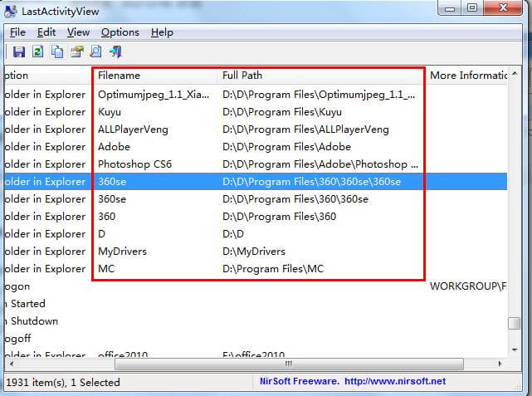This screenshot has height=396, width=532.
Task: Click path D:\D\Program Files\Adobe
Action: (x=286, y=147)
